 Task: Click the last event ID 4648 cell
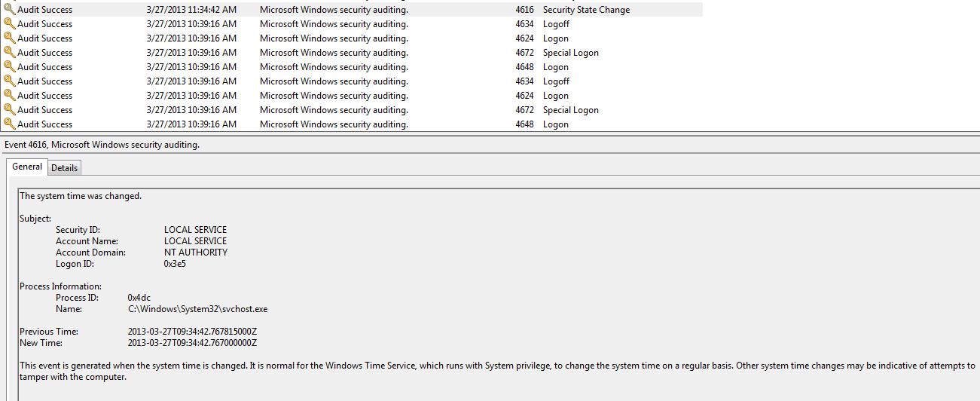point(524,124)
